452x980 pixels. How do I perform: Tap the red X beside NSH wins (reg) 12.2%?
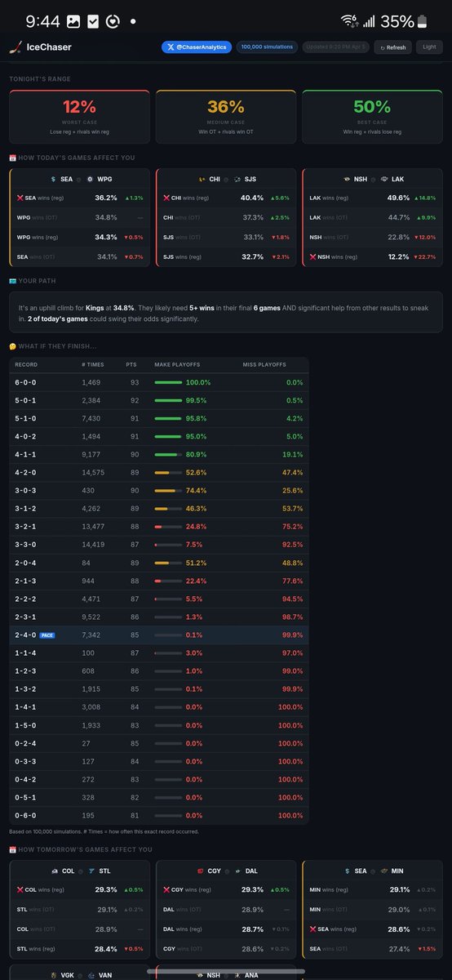tap(314, 256)
